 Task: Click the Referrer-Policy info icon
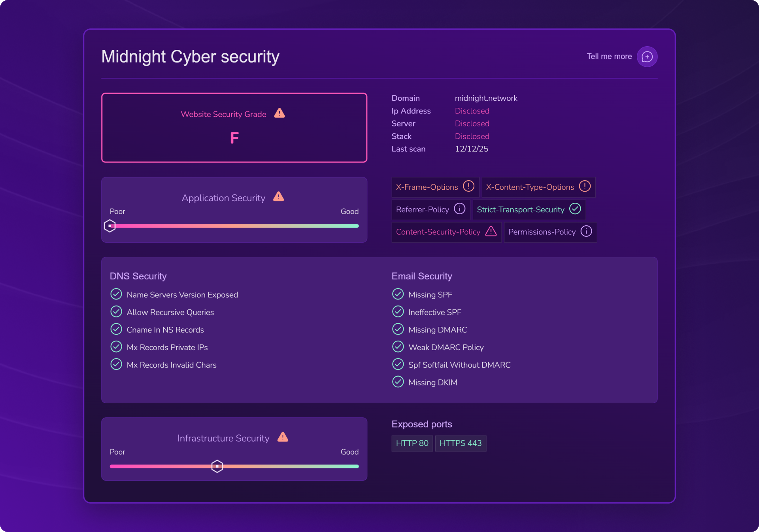click(x=459, y=209)
